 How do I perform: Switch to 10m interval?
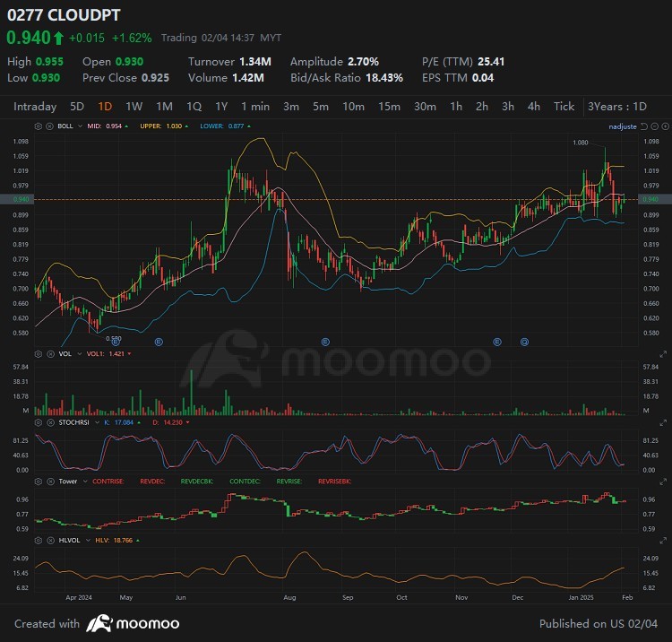pyautogui.click(x=354, y=107)
